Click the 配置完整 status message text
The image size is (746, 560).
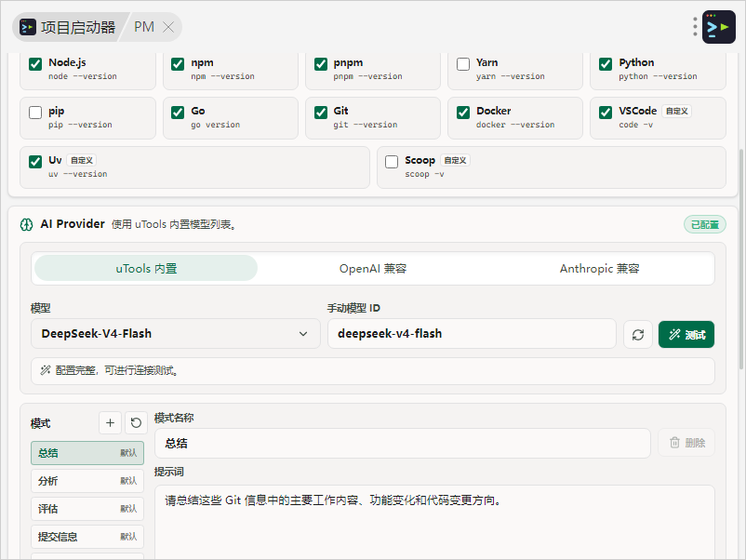click(117, 370)
